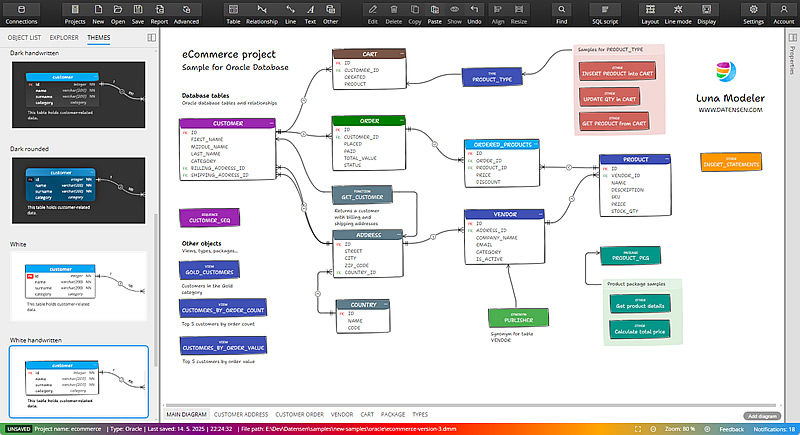Open Settings from the toolbar
The height and width of the screenshot is (435, 800).
tap(754, 14)
